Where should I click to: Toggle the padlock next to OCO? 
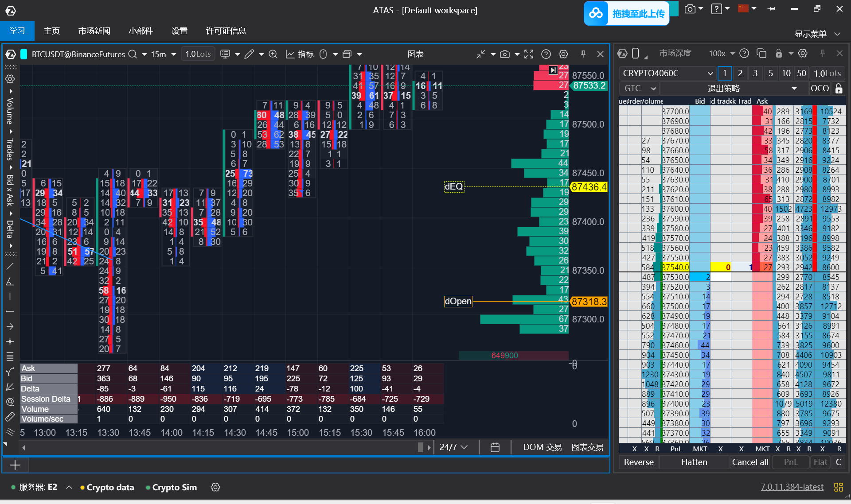click(x=839, y=88)
